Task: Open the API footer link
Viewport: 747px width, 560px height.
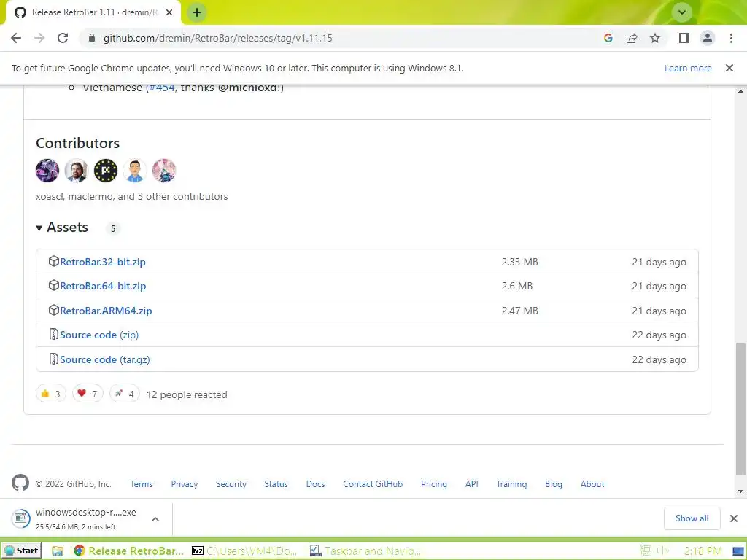Action: click(472, 484)
